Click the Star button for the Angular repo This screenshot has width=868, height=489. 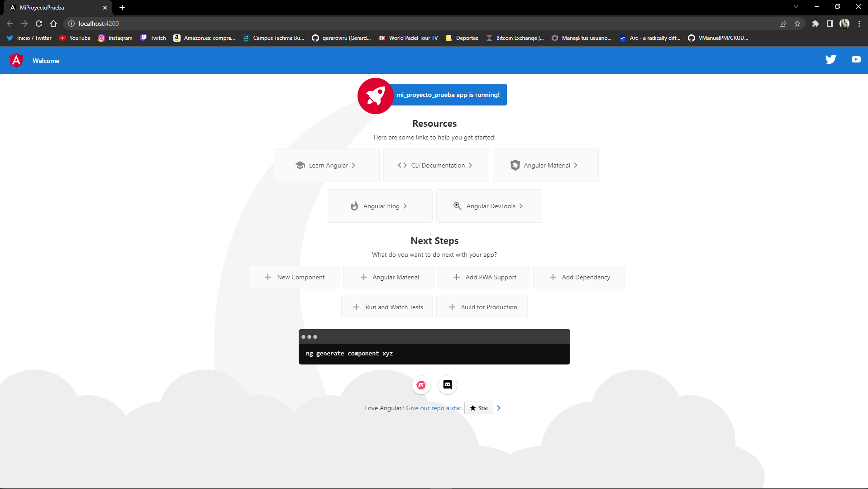tap(478, 407)
